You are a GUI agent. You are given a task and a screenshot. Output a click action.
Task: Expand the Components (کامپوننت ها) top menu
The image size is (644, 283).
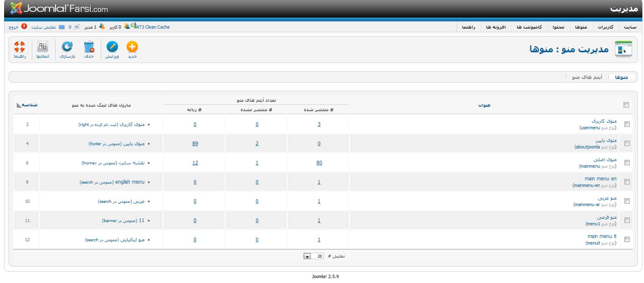point(529,27)
